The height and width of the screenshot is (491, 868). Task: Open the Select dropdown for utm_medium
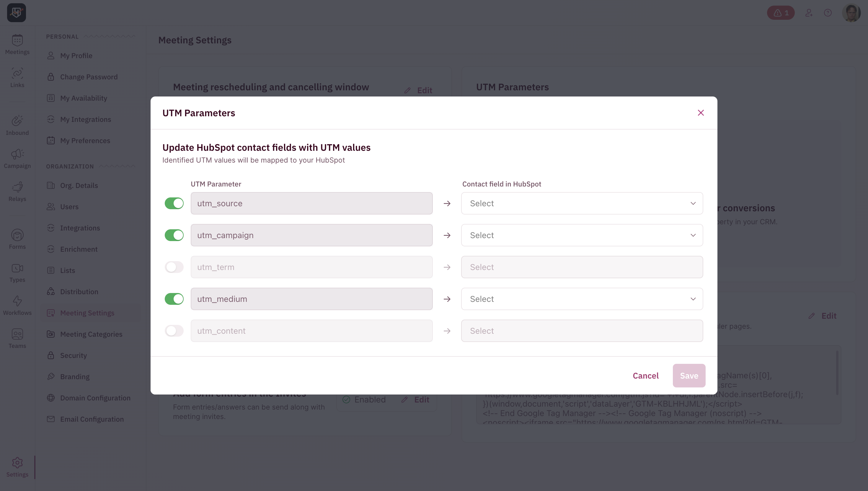pos(582,299)
